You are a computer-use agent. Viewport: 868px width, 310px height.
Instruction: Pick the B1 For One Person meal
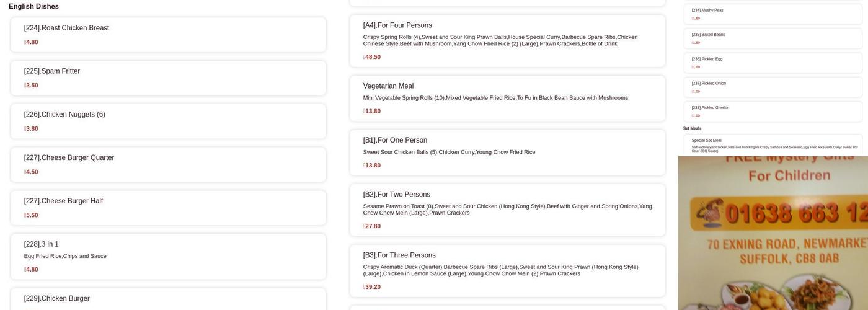[507, 153]
